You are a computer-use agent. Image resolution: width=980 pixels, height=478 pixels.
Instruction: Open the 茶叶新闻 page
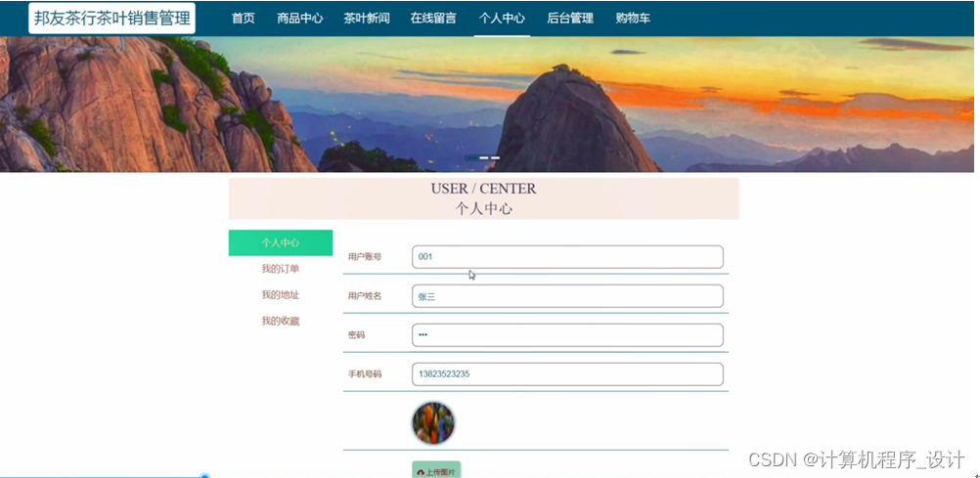pyautogui.click(x=366, y=19)
